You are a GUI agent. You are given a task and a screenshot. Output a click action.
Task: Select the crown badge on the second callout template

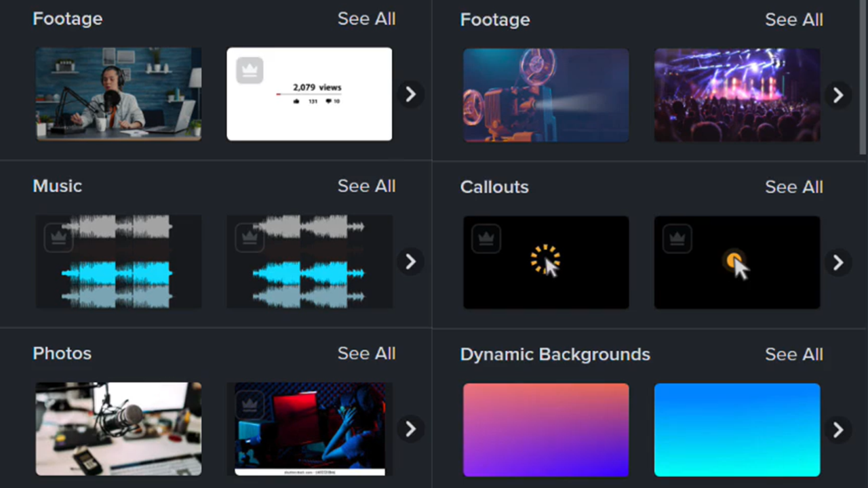(677, 238)
